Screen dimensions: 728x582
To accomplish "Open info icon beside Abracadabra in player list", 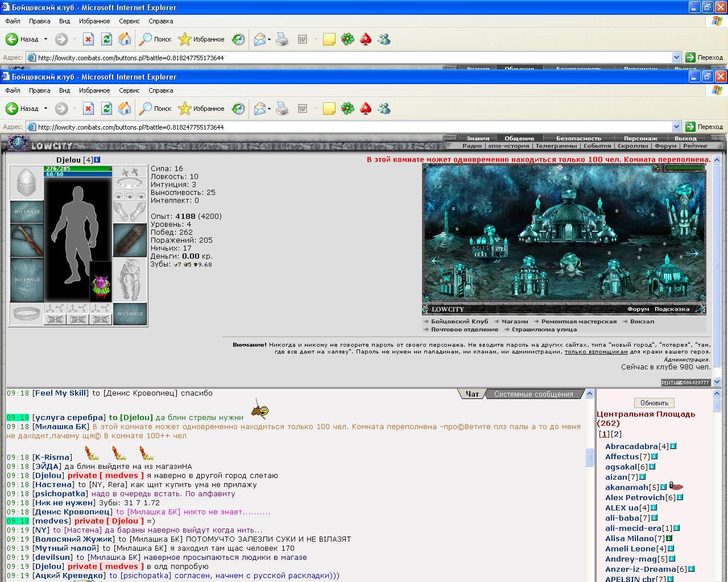I will click(x=673, y=446).
